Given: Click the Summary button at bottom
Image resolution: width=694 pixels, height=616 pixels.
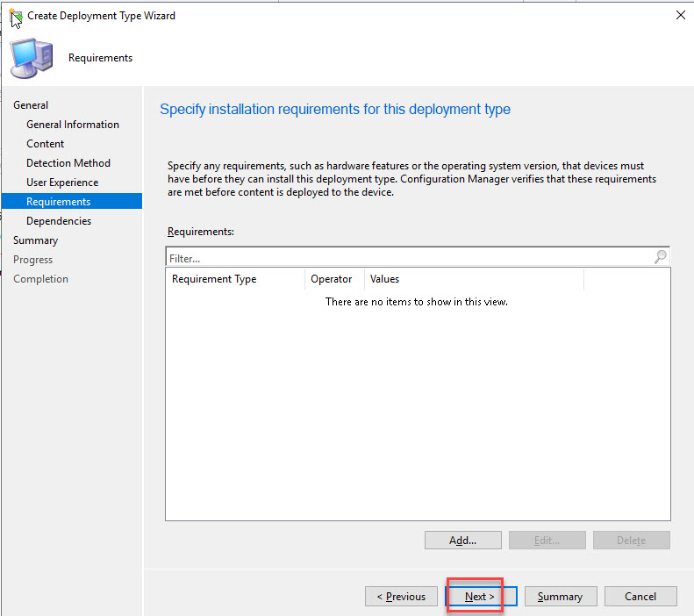Looking at the screenshot, I should [560, 597].
